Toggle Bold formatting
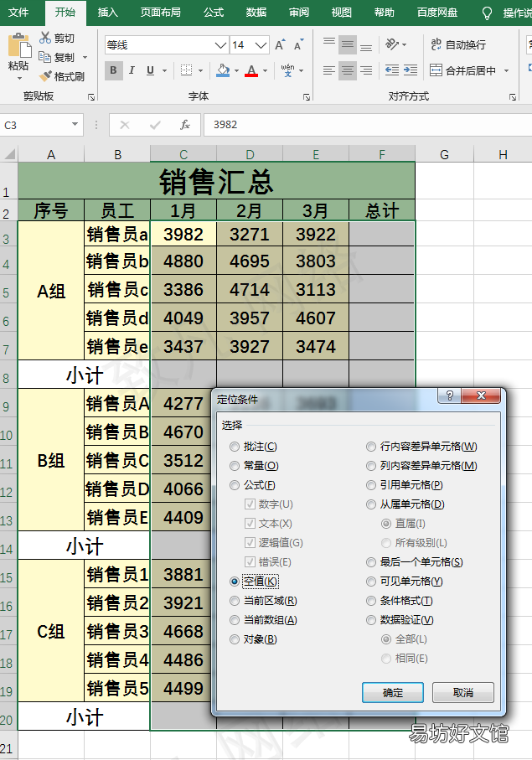The height and width of the screenshot is (760, 532). pos(113,70)
